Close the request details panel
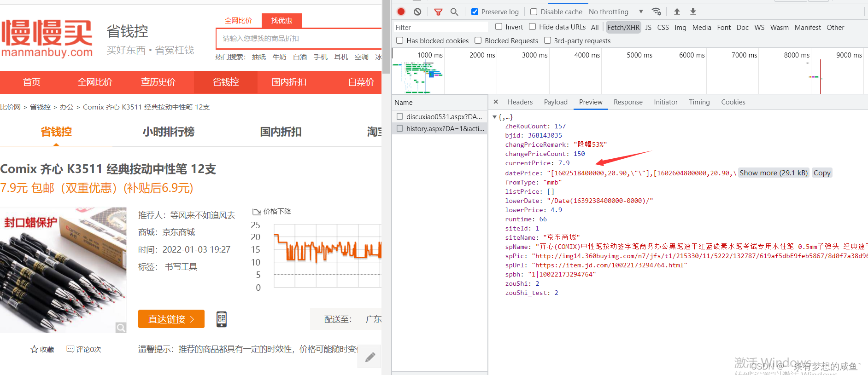The image size is (868, 375). coord(496,102)
